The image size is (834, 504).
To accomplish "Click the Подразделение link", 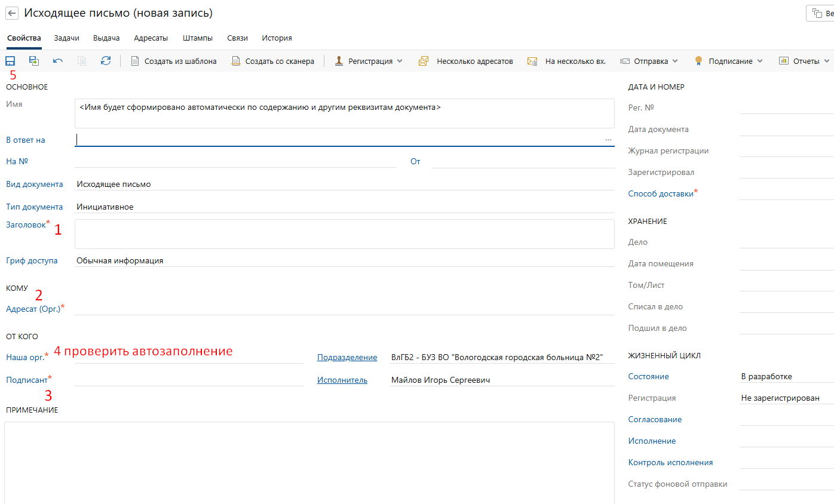I will coord(347,358).
